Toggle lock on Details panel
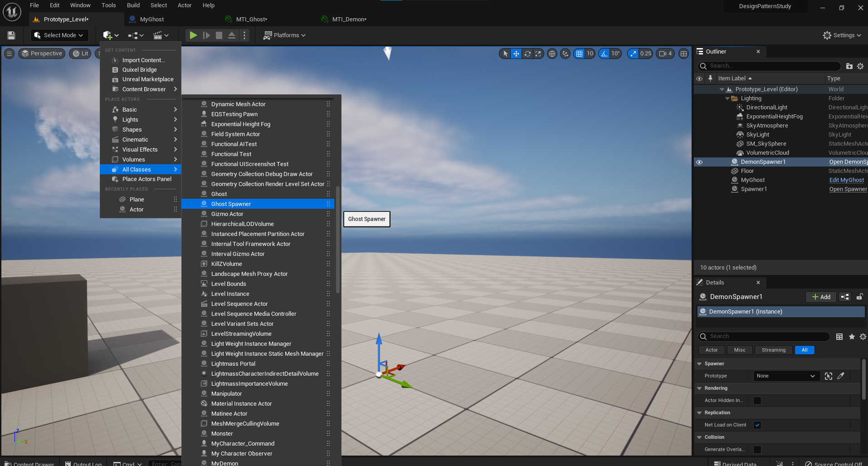 click(859, 297)
